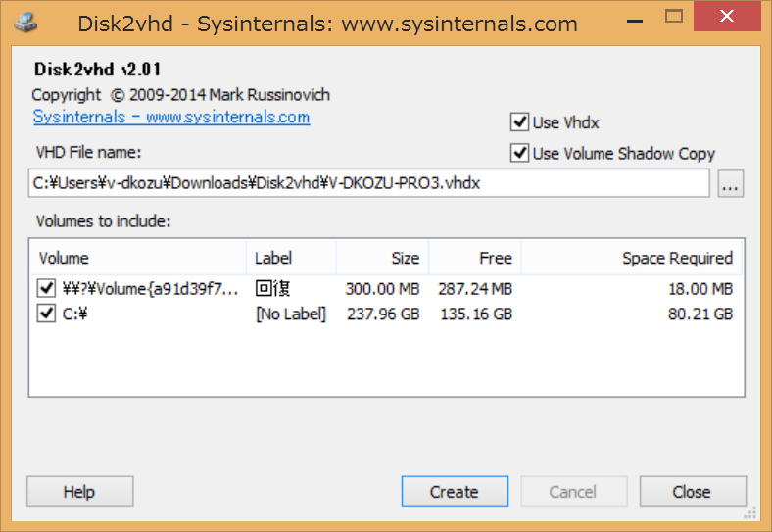Viewport: 772px width, 532px height.
Task: Select the recovery volume row
Action: (x=147, y=289)
